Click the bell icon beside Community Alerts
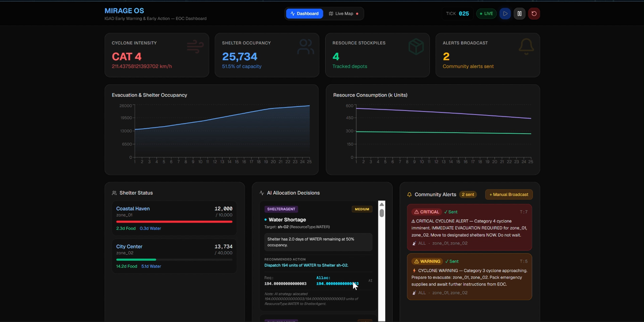This screenshot has height=322, width=644. 409,194
